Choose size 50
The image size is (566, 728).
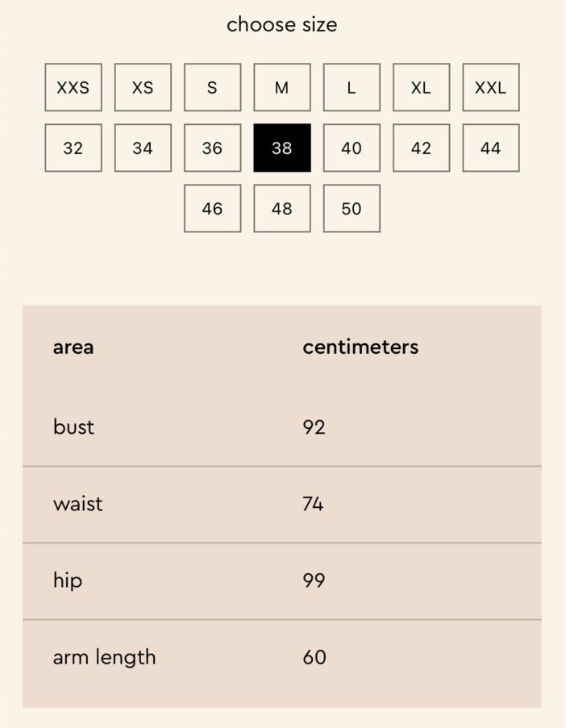pyautogui.click(x=352, y=208)
